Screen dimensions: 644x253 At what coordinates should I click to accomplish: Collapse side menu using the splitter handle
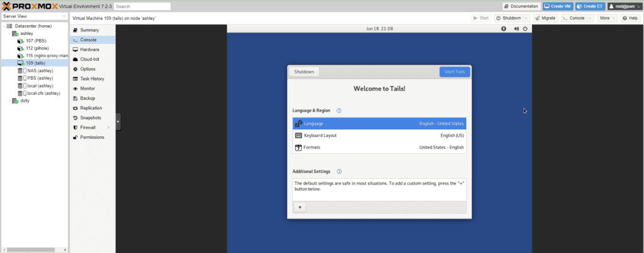[118, 122]
